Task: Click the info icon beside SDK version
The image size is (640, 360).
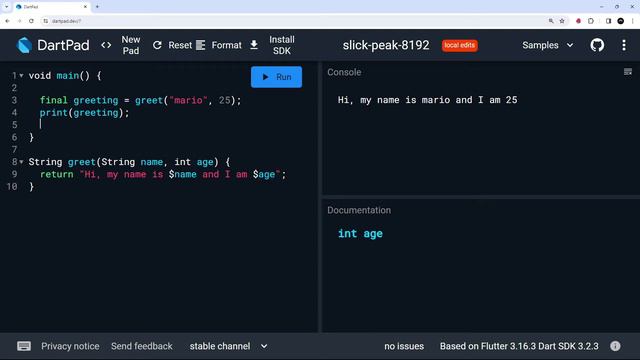Action: pyautogui.click(x=615, y=346)
